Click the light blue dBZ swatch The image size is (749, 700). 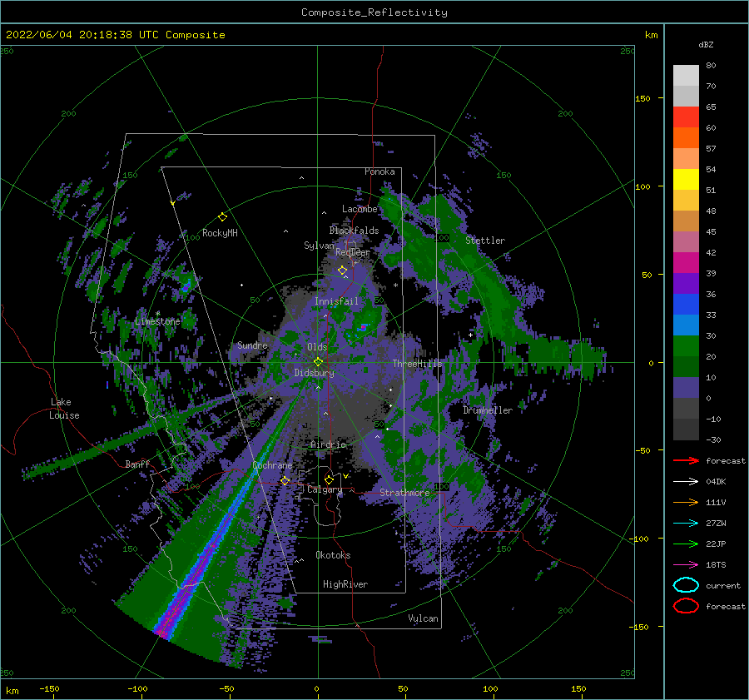[x=686, y=325]
